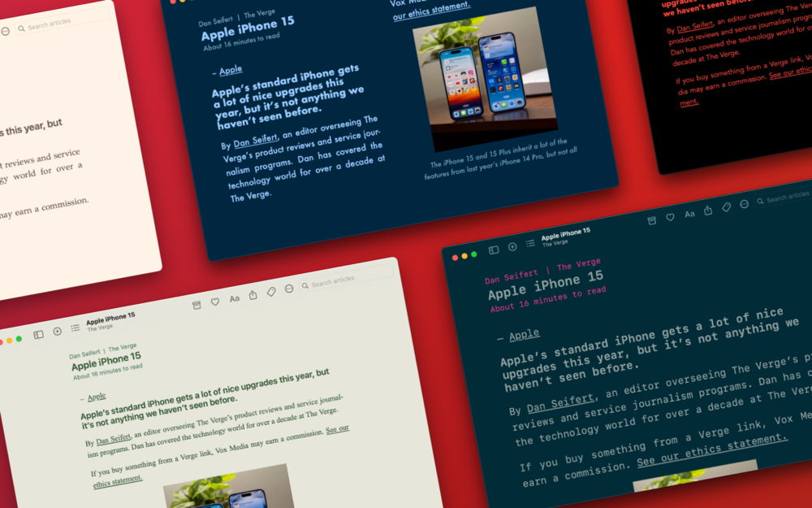The height and width of the screenshot is (508, 812).
Task: Open Dan Seifert link in the black window
Action: pyautogui.click(x=694, y=27)
